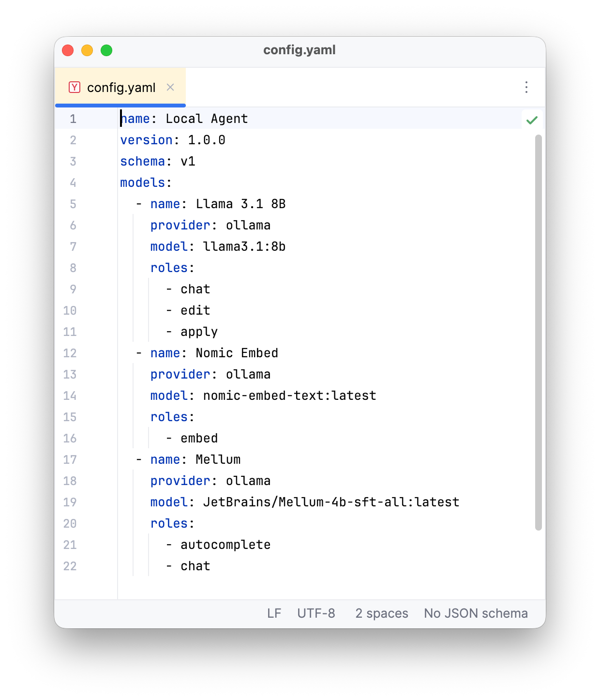Open the editor options kebab menu
This screenshot has height=700, width=600.
(x=526, y=87)
